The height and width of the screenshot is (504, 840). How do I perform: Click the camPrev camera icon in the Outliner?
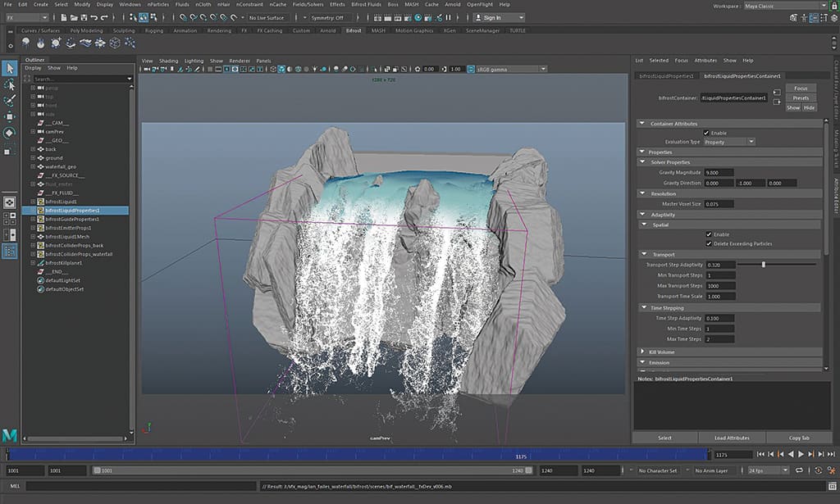click(41, 131)
